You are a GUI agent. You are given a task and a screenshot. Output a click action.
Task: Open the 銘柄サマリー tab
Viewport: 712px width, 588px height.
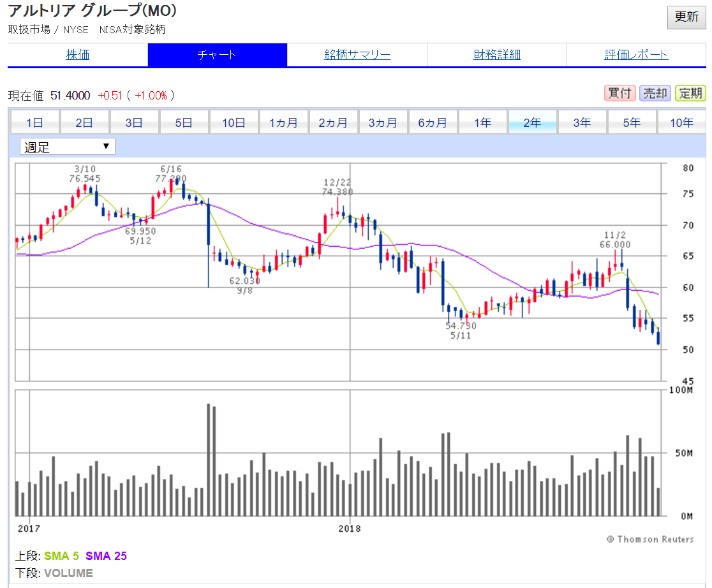click(357, 55)
